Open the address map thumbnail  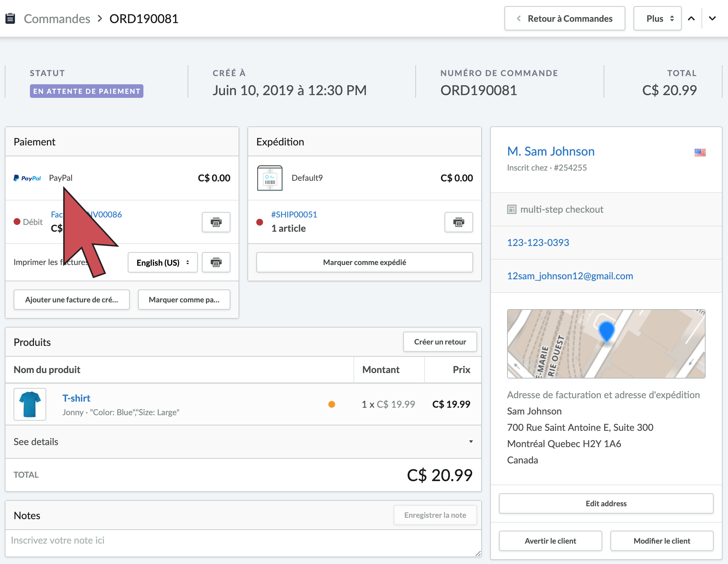coord(606,343)
